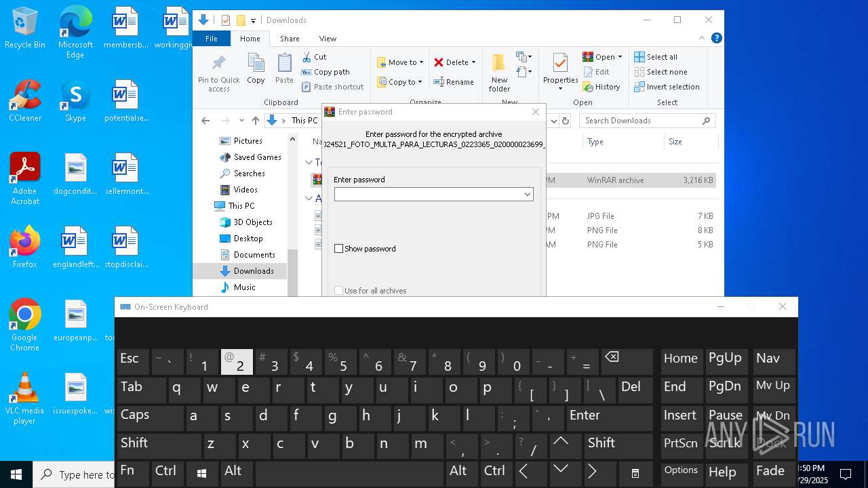Click the Copy icon in Clipboard group
The width and height of the screenshot is (868, 488).
point(256,68)
